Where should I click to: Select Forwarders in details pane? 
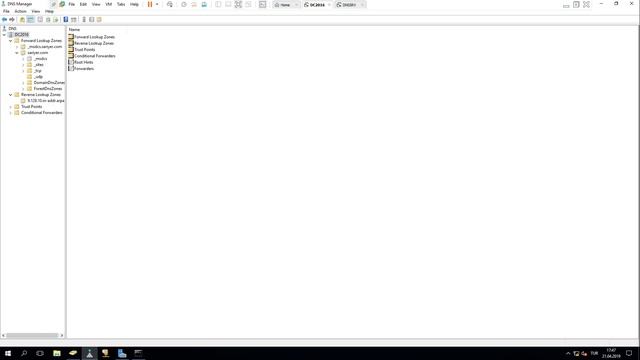[84, 69]
